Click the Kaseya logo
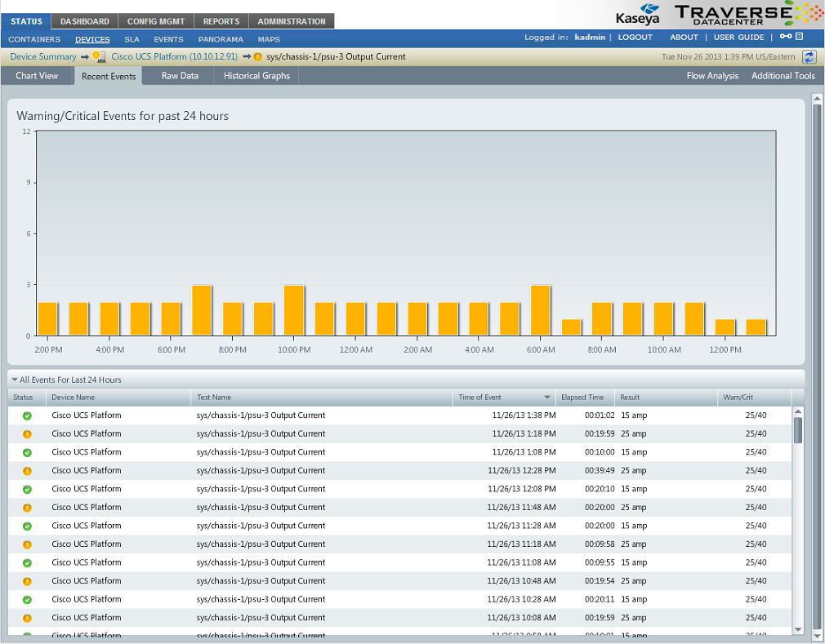The height and width of the screenshot is (644, 825). [638, 15]
